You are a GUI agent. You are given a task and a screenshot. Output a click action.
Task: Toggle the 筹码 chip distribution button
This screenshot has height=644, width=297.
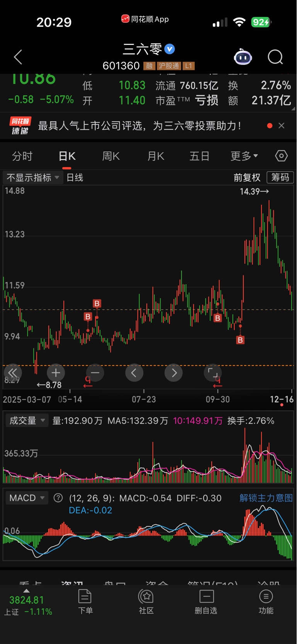pyautogui.click(x=280, y=177)
